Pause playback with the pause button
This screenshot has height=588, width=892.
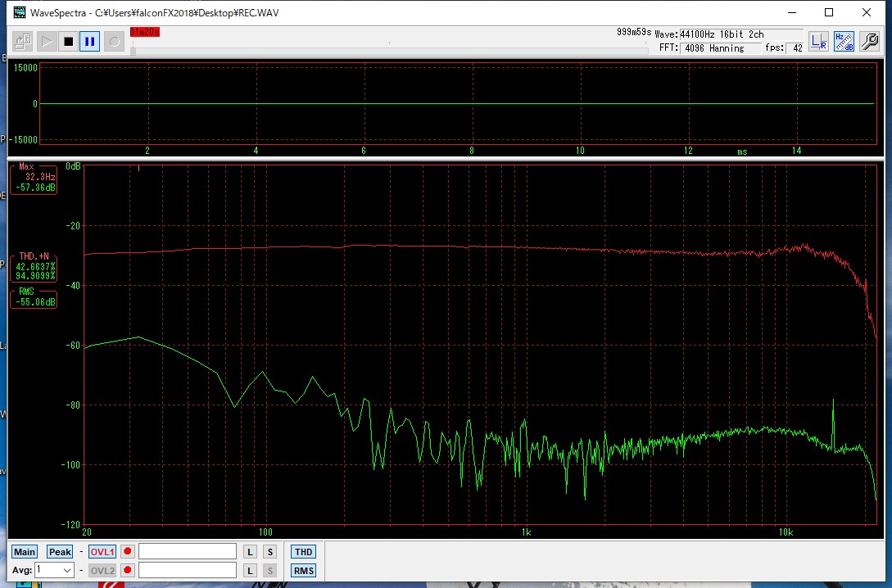coord(90,42)
